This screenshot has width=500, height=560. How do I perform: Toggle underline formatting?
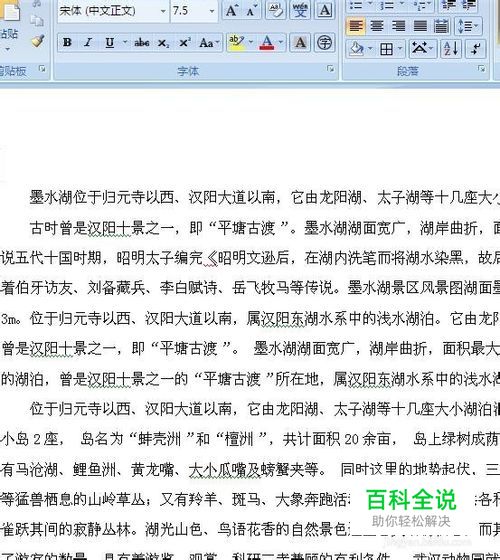coord(110,42)
